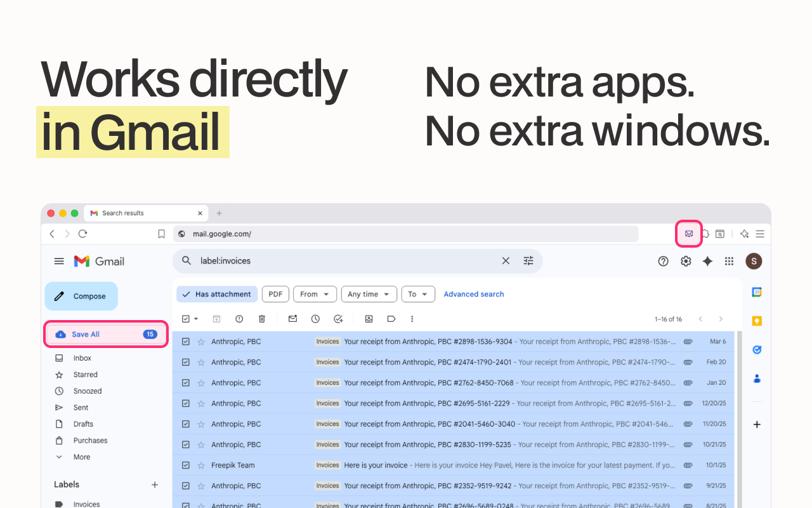Viewport: 812px width, 508px height.
Task: Uncheck the Anthropic email dated 12/20/25
Action: click(186, 403)
